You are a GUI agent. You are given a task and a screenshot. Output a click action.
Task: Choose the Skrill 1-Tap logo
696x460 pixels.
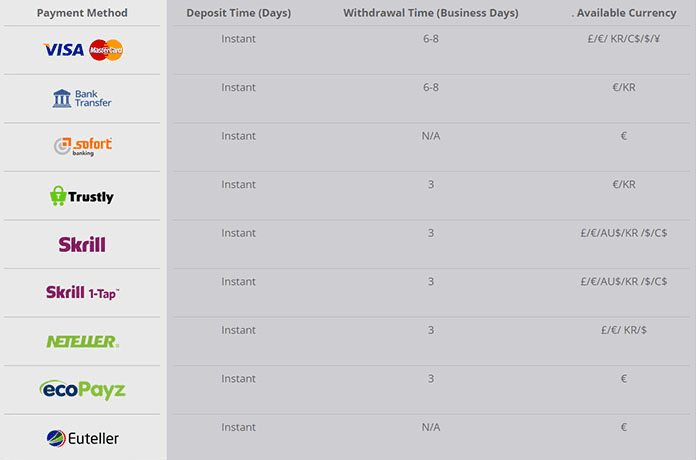tap(83, 293)
